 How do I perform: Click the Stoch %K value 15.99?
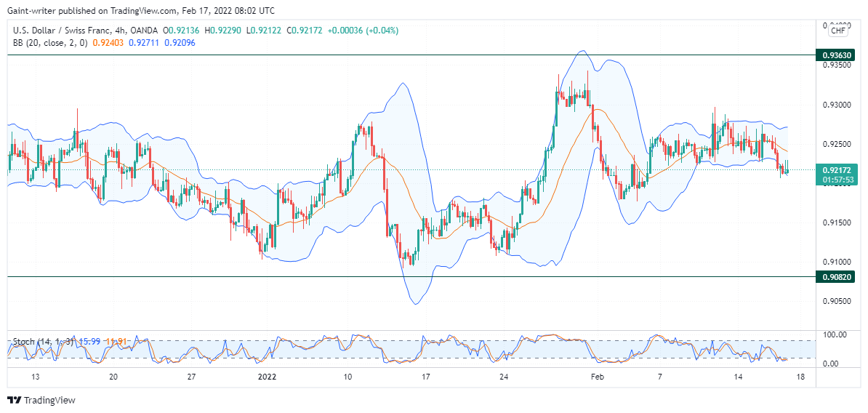[89, 342]
